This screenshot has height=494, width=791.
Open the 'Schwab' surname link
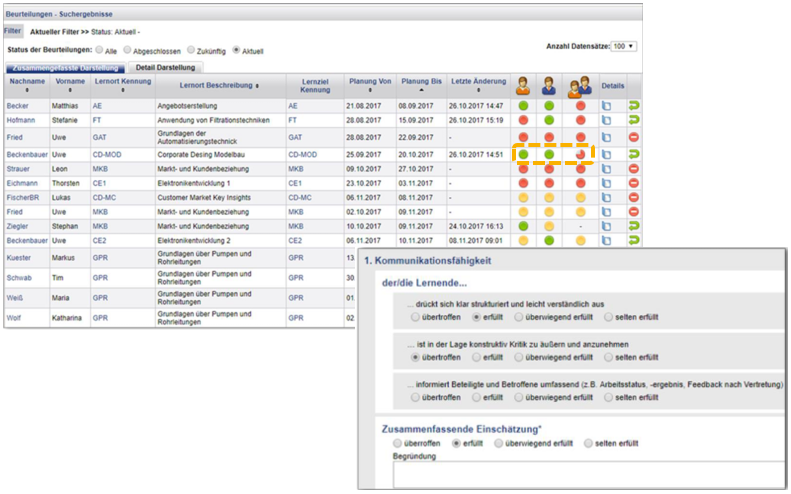[19, 278]
